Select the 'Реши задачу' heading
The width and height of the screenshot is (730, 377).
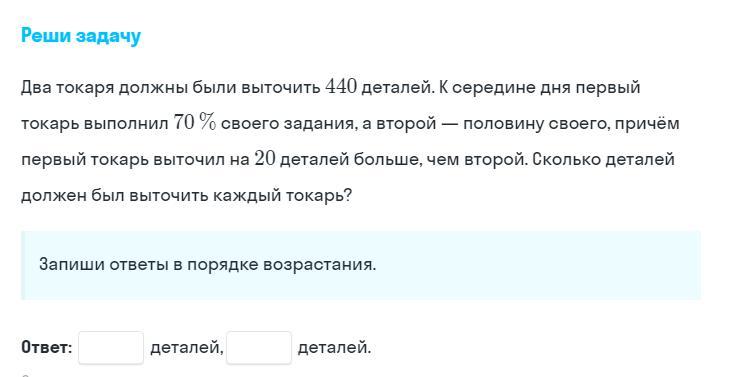click(x=81, y=36)
